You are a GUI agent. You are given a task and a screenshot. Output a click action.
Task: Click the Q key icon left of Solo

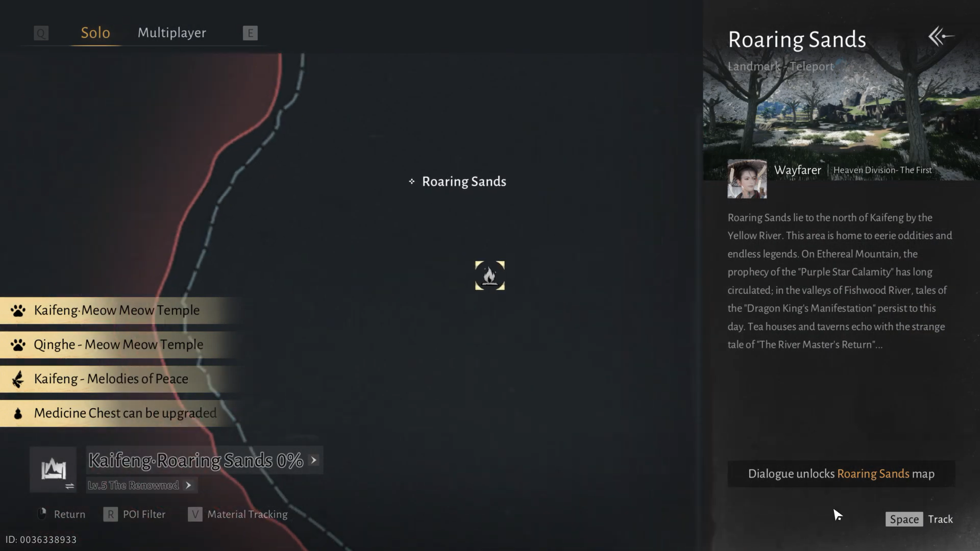[x=41, y=33]
